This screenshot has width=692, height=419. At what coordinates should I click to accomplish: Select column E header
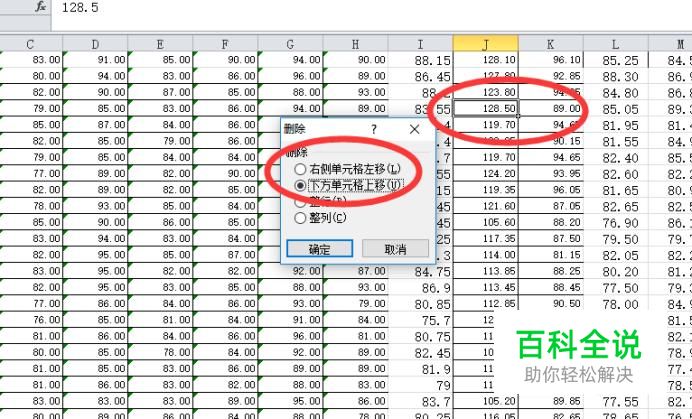pos(160,44)
